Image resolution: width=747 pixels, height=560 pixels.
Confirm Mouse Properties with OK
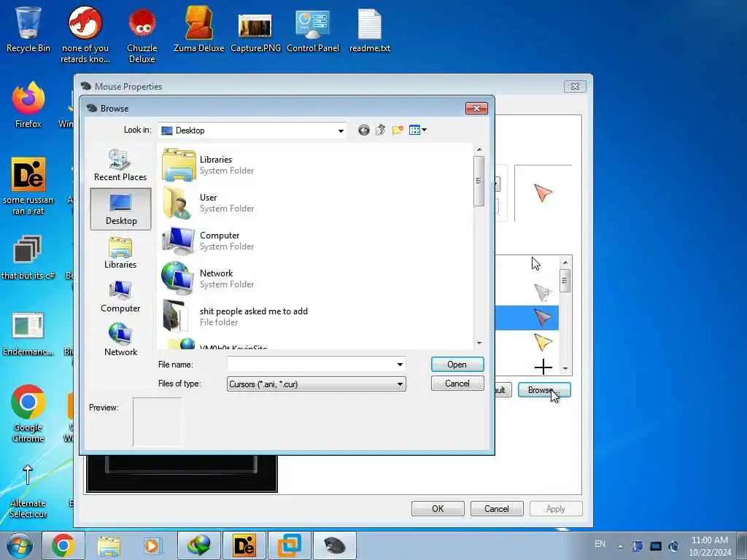pos(438,508)
